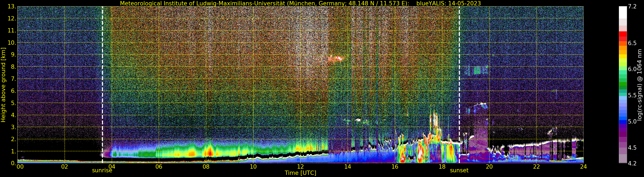
Task: Click the height axis tick '4.'
Action: pos(13,115)
